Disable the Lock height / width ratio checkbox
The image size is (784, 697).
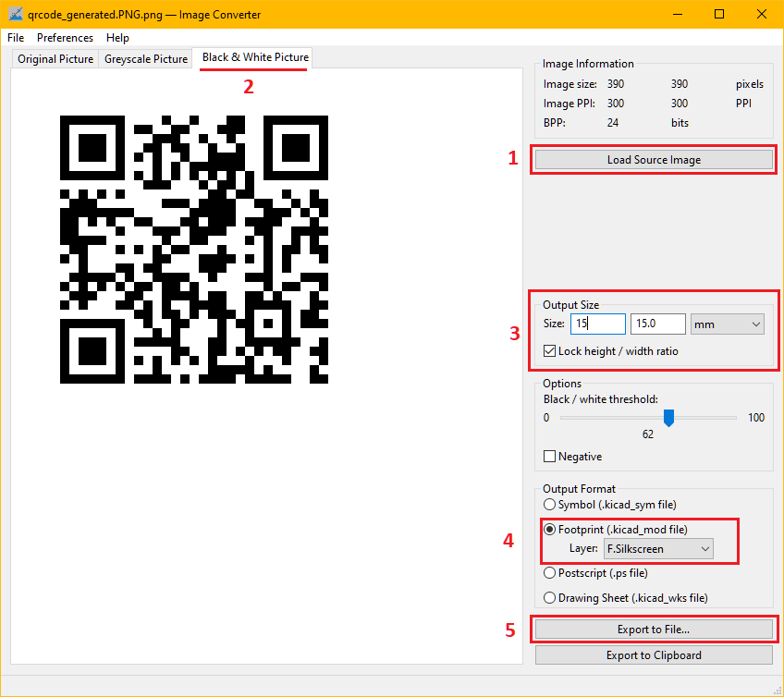[547, 350]
